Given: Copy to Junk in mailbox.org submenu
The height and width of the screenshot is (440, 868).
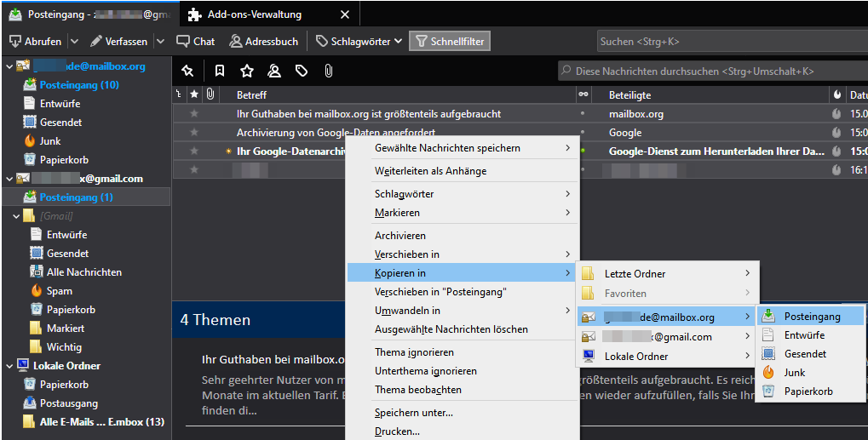Looking at the screenshot, I should coord(810,373).
